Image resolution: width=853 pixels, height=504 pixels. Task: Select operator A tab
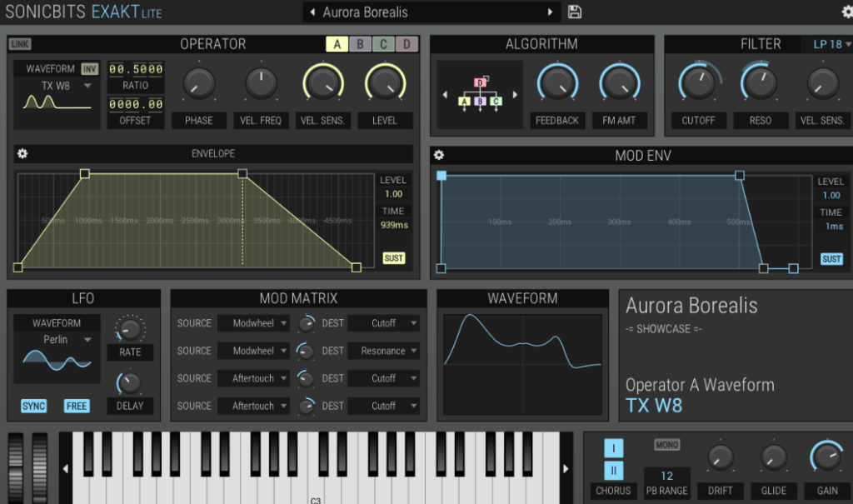click(x=337, y=44)
